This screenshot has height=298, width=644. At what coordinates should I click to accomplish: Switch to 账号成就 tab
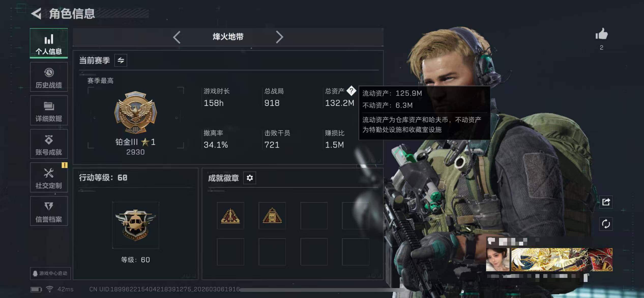(x=49, y=144)
